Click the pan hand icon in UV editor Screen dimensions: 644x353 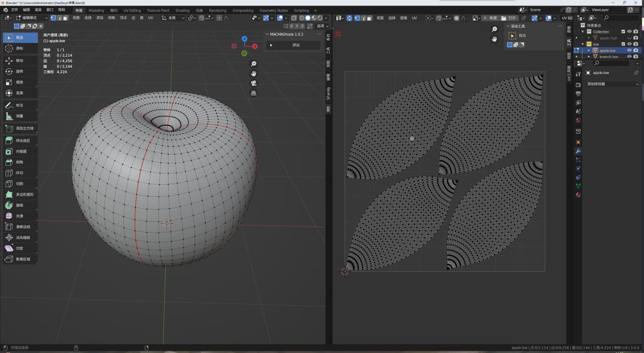(494, 39)
